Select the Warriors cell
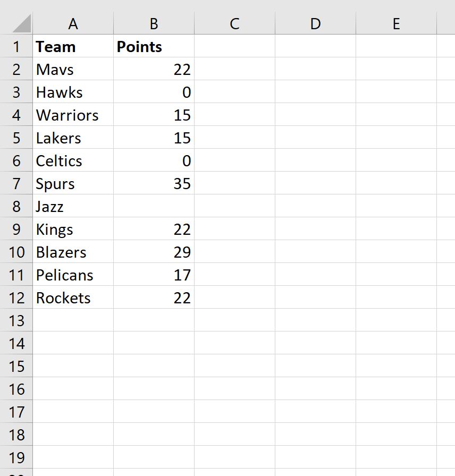This screenshot has height=476, width=455. 73,115
